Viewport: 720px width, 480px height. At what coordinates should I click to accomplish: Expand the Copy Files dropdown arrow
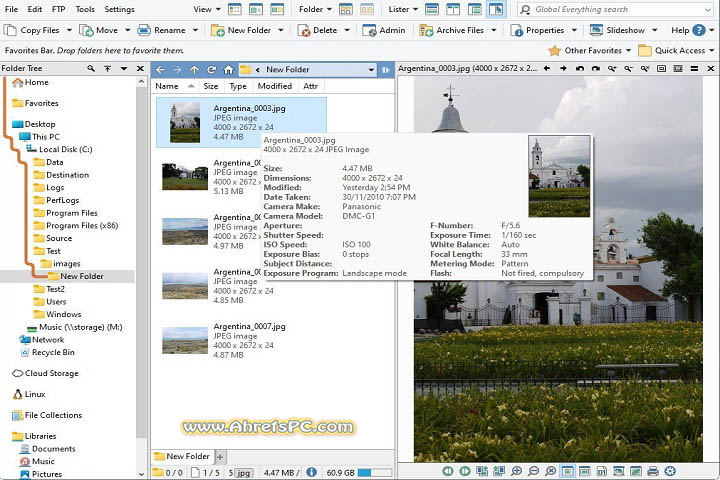(69, 30)
